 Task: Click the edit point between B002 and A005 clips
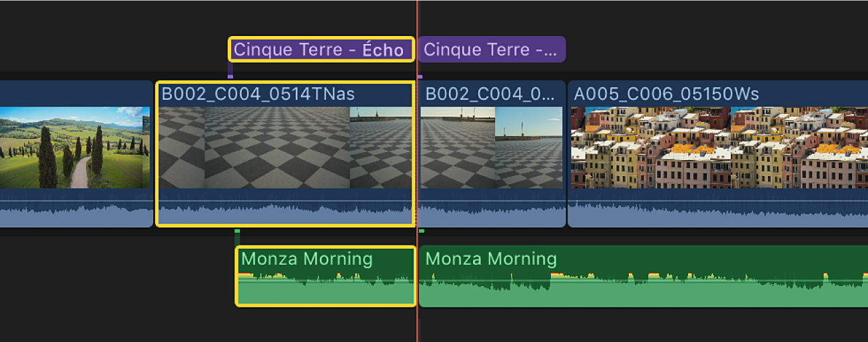pos(567,153)
